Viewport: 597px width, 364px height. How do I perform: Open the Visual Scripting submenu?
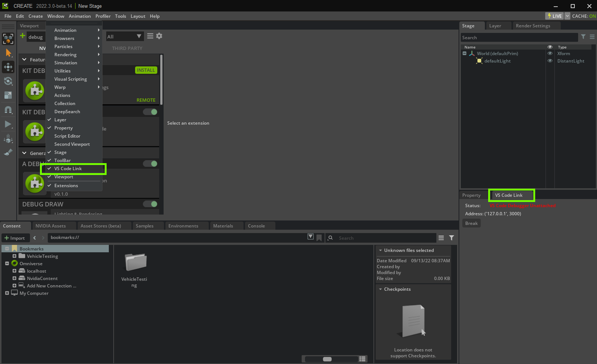(74, 79)
